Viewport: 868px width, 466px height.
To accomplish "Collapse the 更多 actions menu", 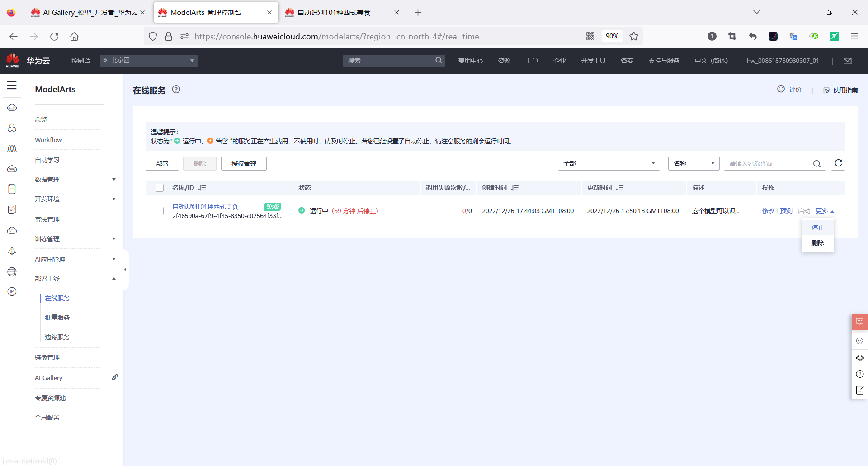I will point(825,211).
